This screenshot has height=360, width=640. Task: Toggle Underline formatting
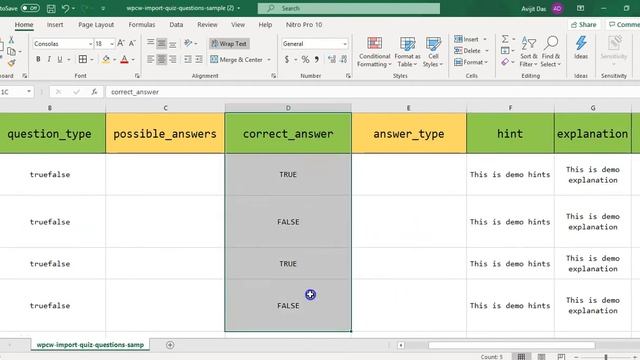[60, 60]
